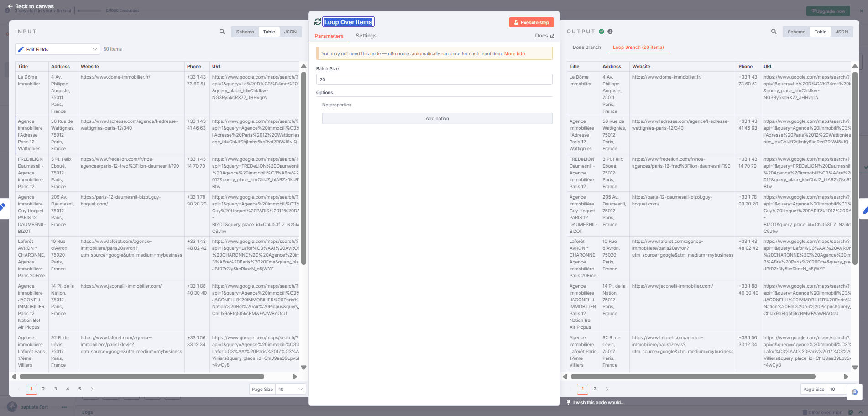
Task: Go to OUTPUT page 2
Action: [x=595, y=389]
